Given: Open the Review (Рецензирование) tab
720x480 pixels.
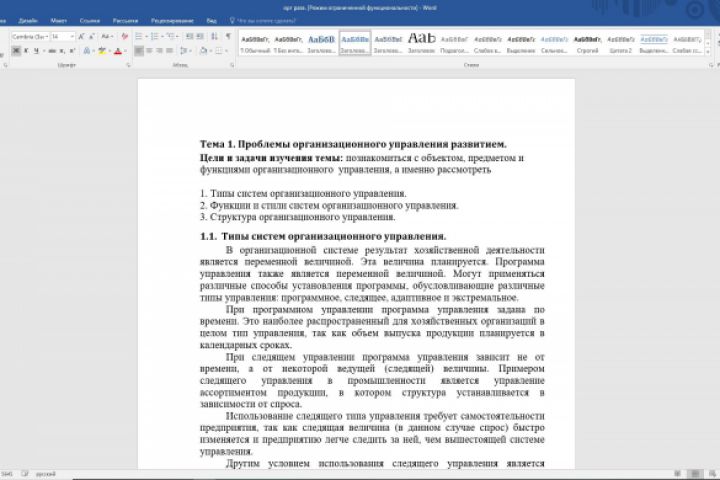Looking at the screenshot, I should (x=172, y=21).
